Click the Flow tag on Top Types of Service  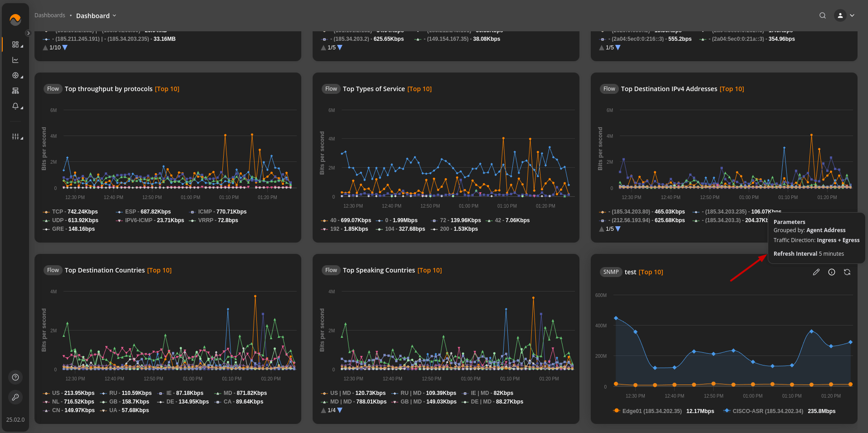pos(331,89)
